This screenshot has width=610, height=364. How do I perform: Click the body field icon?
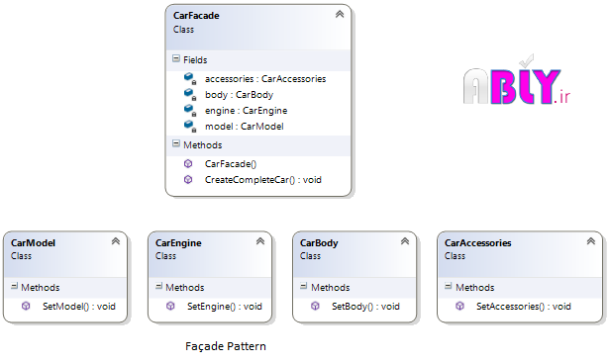pos(190,94)
